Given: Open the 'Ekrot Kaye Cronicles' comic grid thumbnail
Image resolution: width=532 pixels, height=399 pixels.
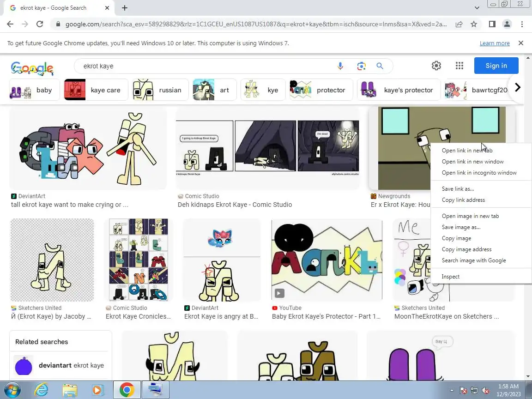Looking at the screenshot, I should coord(139,260).
